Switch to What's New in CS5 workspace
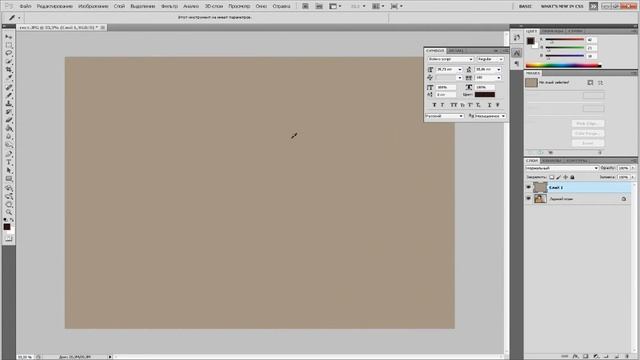The height and width of the screenshot is (360, 640). pos(562,6)
